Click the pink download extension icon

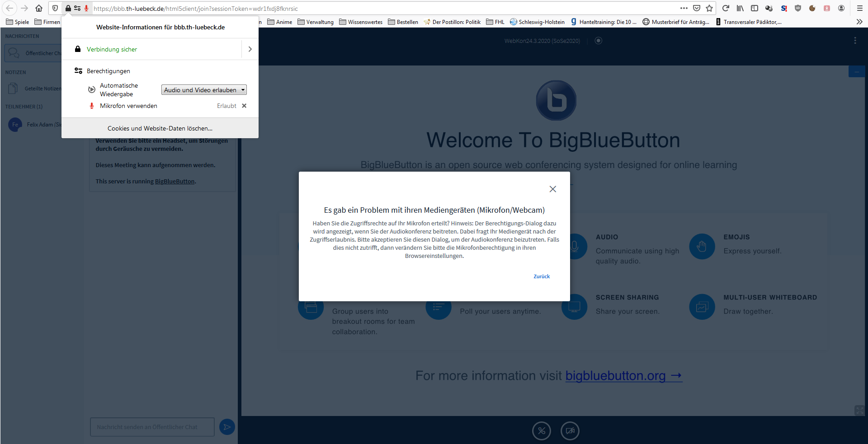click(827, 8)
